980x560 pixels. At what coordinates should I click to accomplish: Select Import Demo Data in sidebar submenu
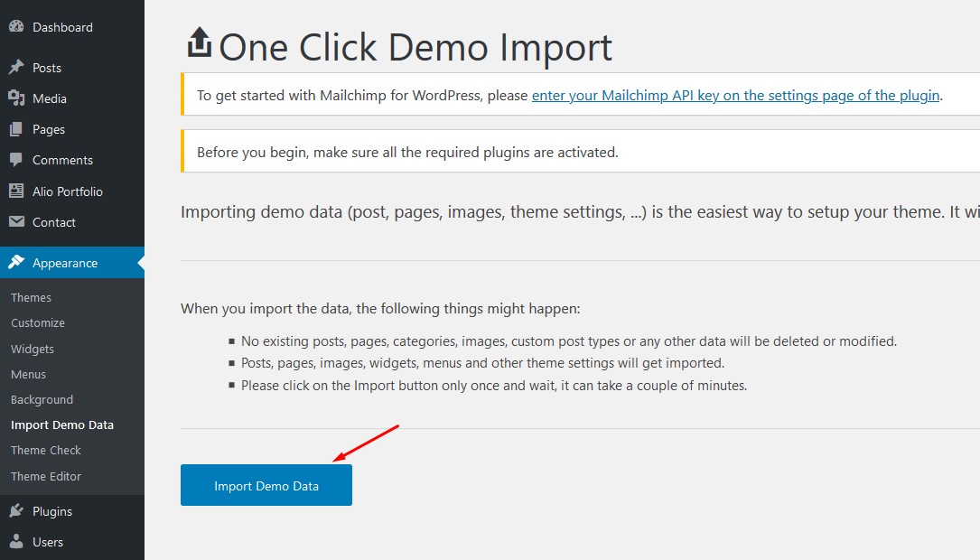click(x=62, y=425)
